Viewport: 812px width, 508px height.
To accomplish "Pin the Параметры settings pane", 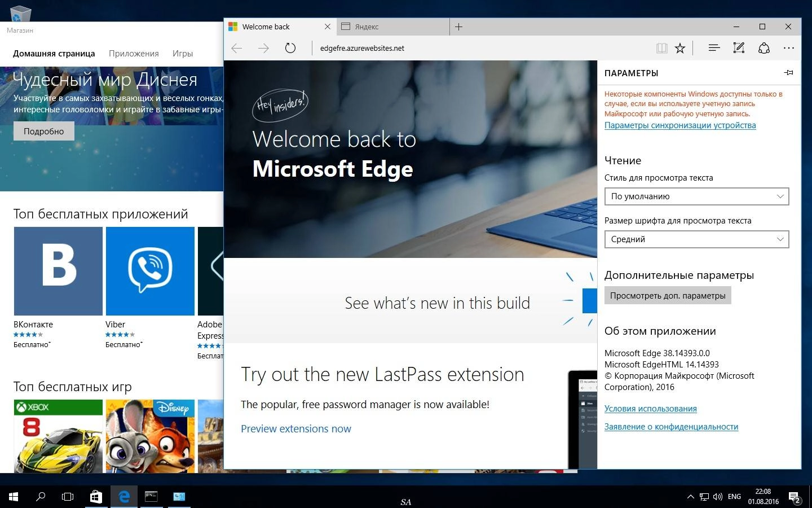I will [789, 72].
